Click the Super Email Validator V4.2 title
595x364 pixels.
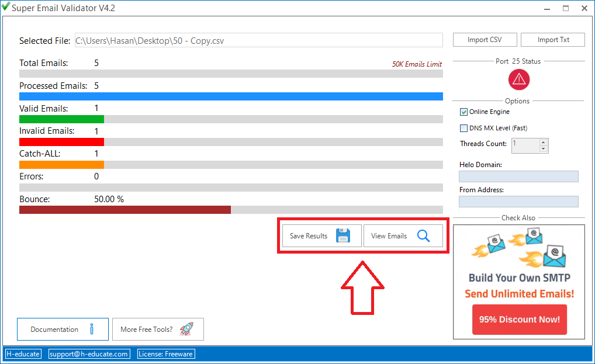pos(63,8)
